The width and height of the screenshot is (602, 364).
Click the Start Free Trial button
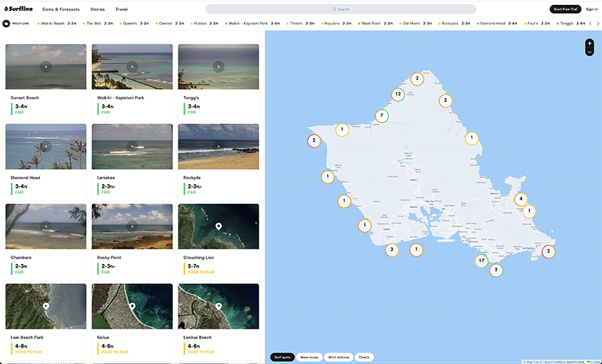[564, 9]
